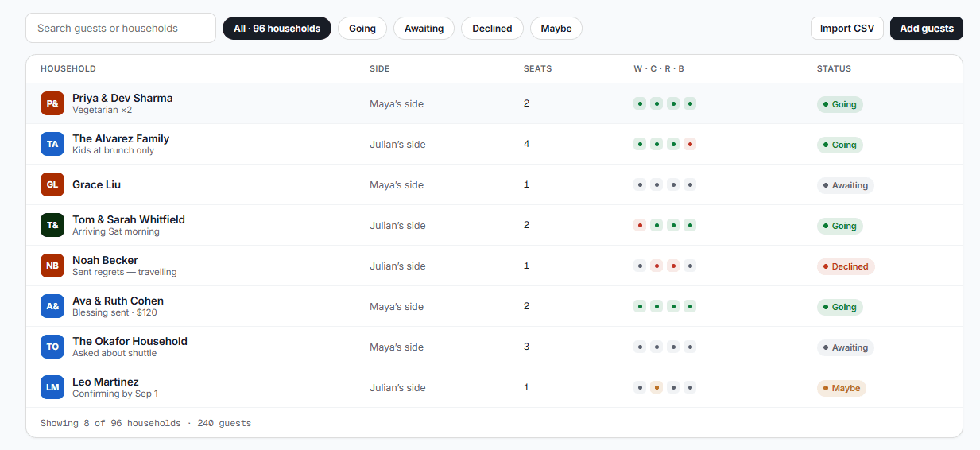Click seat count 3 for The Okafor Household

point(526,347)
